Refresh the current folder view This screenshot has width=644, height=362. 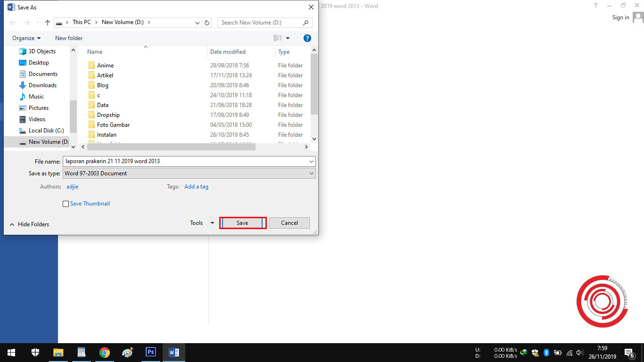[x=207, y=22]
